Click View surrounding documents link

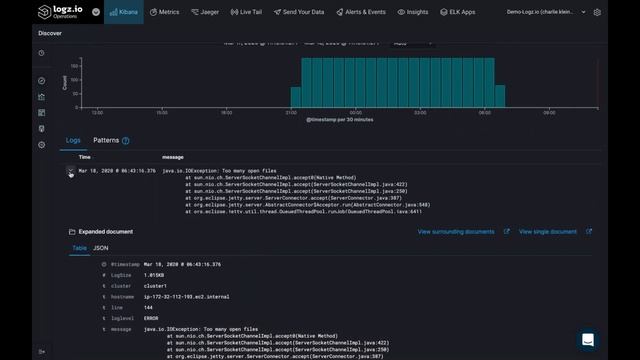(x=456, y=232)
